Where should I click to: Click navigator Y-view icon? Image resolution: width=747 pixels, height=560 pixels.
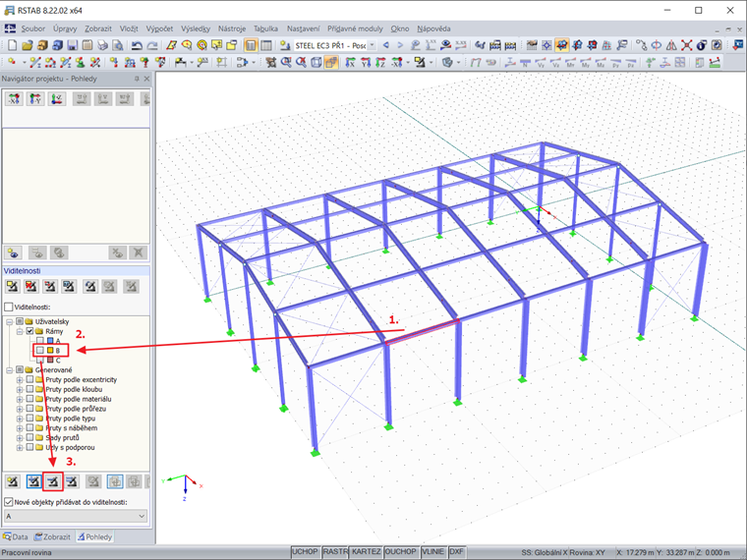tap(35, 99)
